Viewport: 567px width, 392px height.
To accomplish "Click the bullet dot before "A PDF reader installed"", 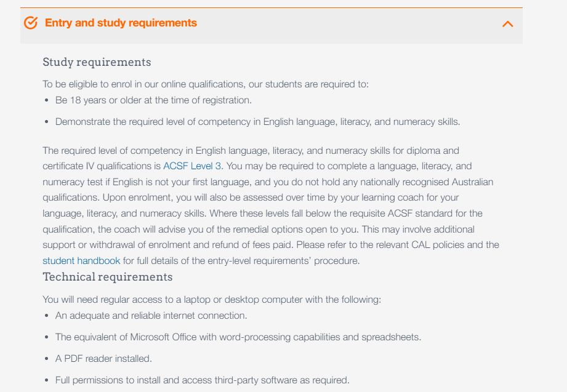I will [x=47, y=359].
